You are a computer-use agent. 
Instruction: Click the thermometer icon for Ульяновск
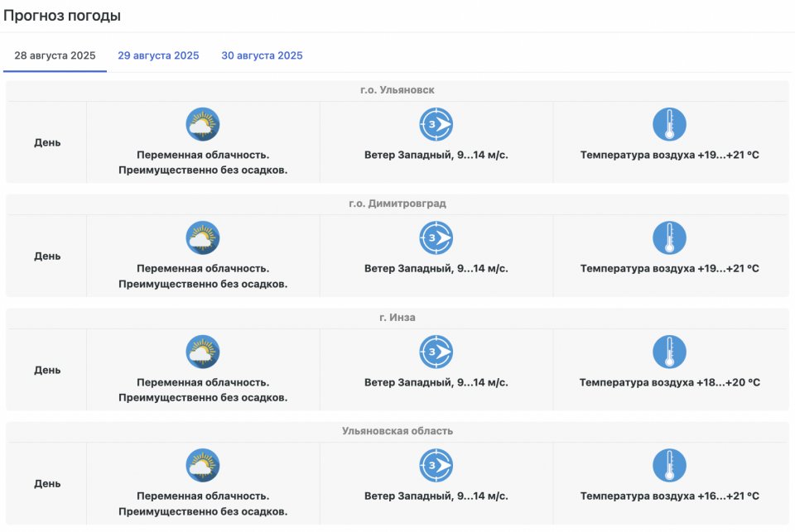pyautogui.click(x=669, y=125)
